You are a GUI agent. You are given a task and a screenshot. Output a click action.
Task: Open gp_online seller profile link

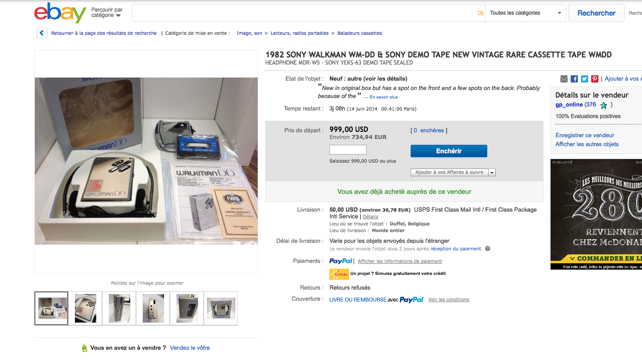pos(569,105)
